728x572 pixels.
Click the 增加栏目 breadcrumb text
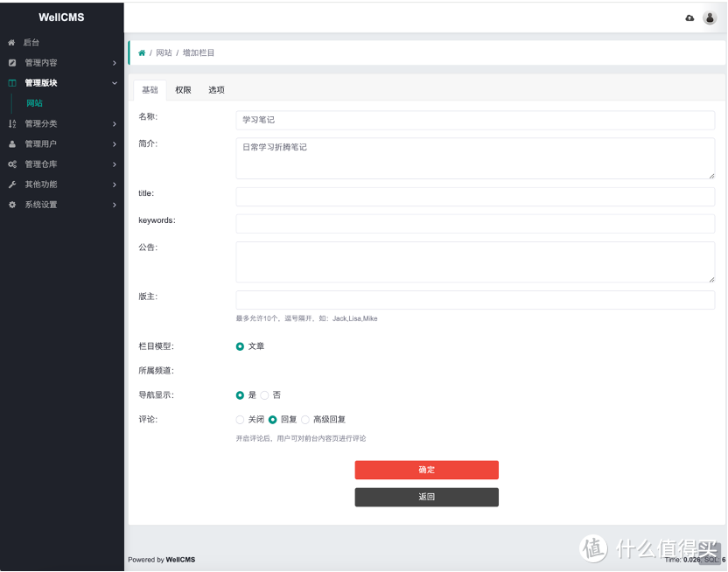(199, 52)
